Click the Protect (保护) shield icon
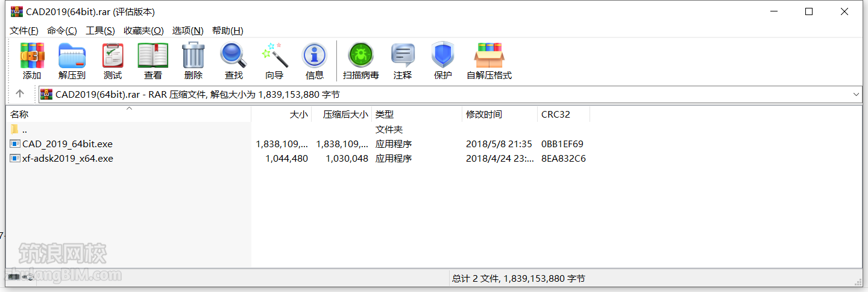The height and width of the screenshot is (292, 868). point(442,56)
